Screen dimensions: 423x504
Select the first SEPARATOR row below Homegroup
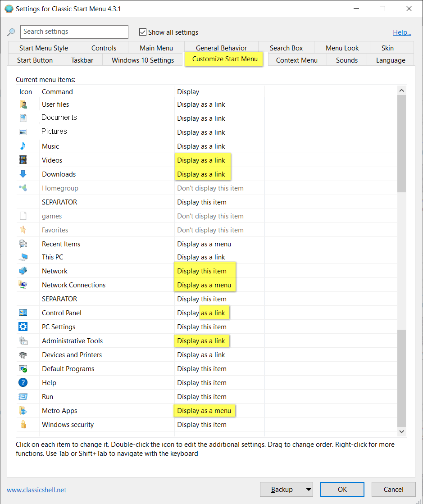(x=207, y=202)
